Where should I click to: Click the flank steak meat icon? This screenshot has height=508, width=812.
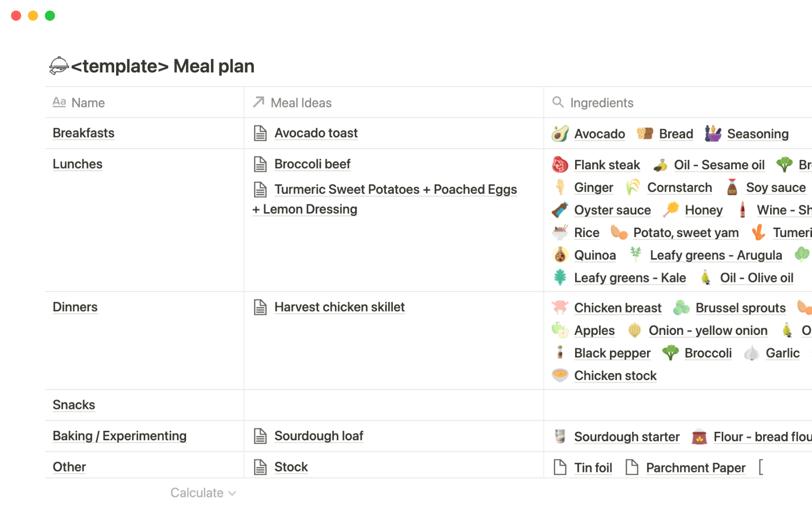tap(560, 165)
